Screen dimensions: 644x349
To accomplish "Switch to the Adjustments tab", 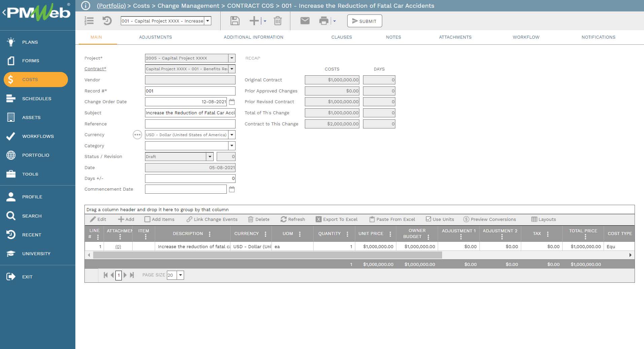I will point(155,37).
